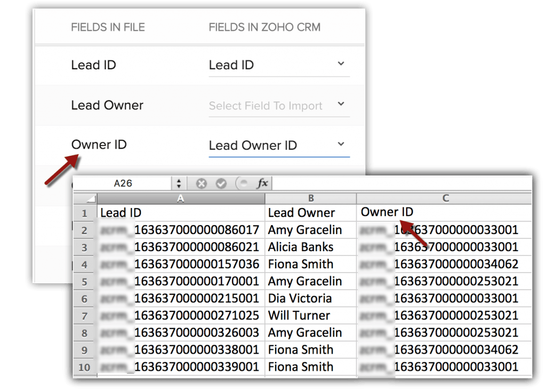Select column A header
This screenshot has height=392, width=546.
(181, 198)
